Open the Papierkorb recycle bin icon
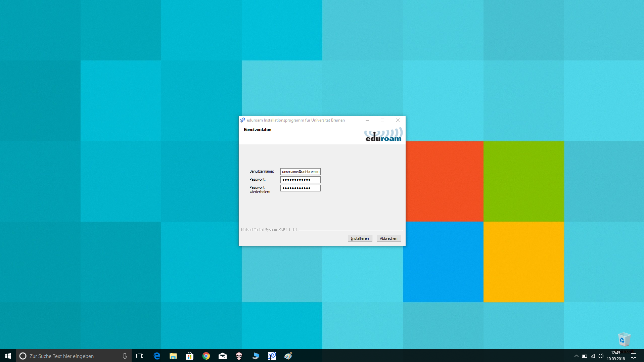 tap(624, 340)
